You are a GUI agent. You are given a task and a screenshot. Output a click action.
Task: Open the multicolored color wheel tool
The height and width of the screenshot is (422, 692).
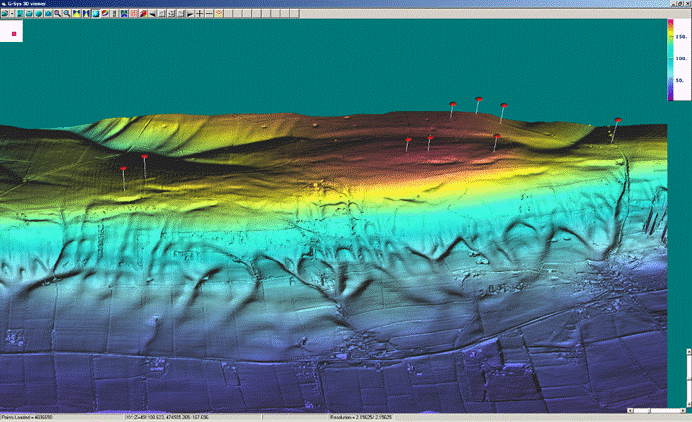pos(104,15)
